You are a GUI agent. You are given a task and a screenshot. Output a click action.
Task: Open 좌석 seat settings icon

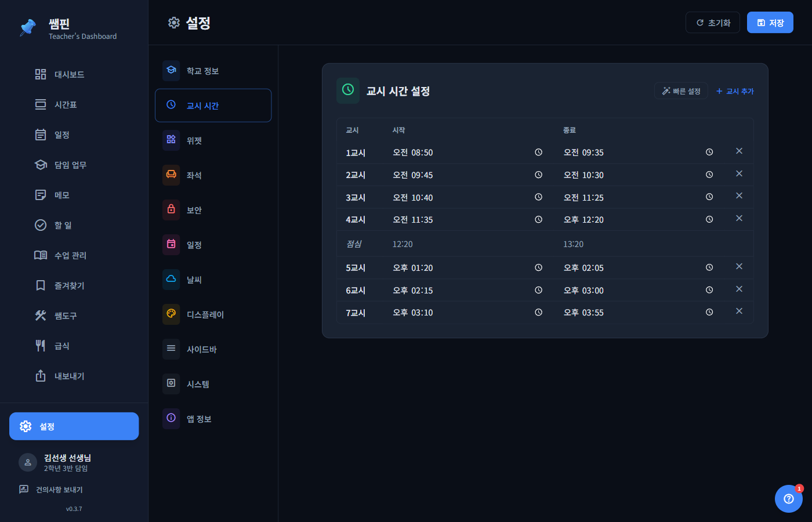[171, 175]
